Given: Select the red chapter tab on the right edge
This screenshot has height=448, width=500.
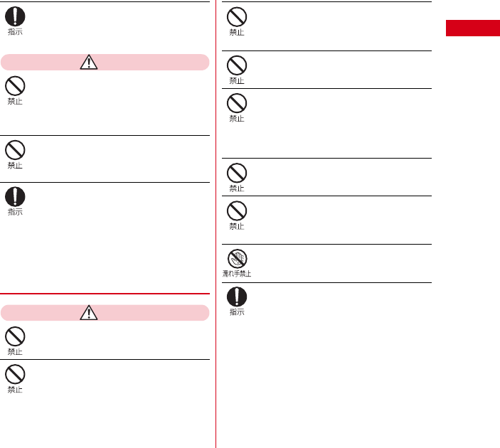Looking at the screenshot, I should 472,29.
